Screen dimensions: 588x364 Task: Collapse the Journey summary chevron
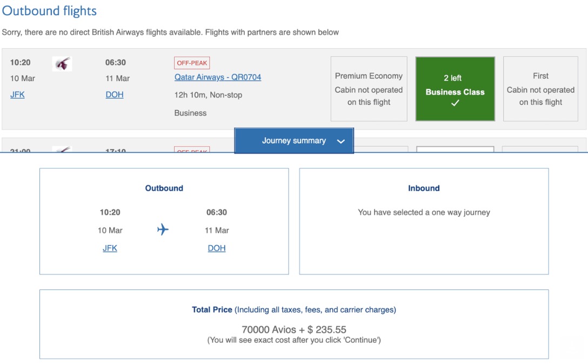click(340, 141)
